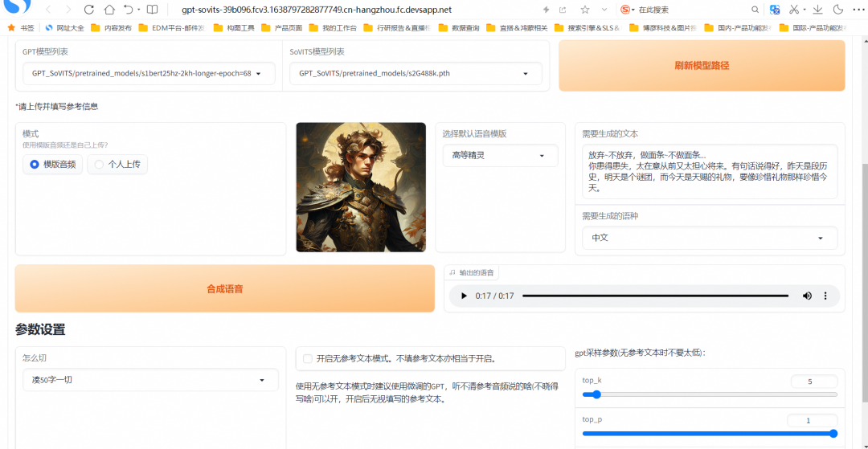The height and width of the screenshot is (449, 868).
Task: Expand the undo icon's small dropdown arrow
Action: click(138, 10)
